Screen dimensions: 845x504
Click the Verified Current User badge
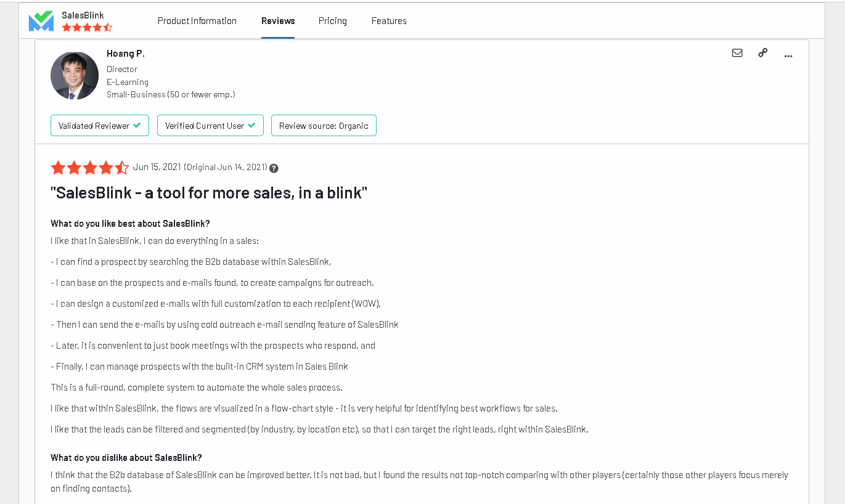[210, 126]
